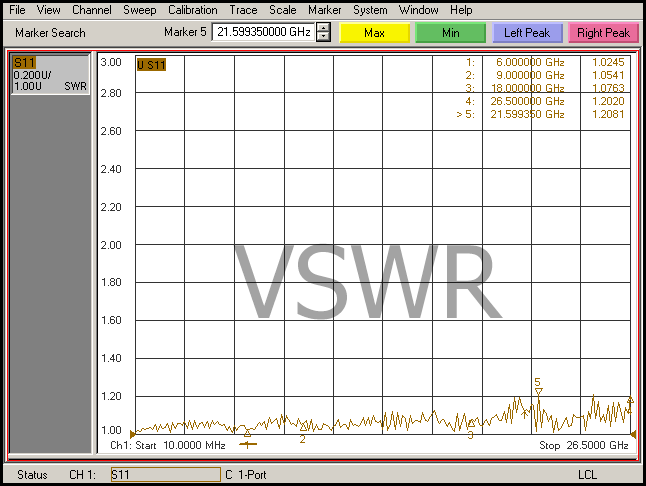Open the Calibration menu
This screenshot has width=646, height=486.
point(192,10)
